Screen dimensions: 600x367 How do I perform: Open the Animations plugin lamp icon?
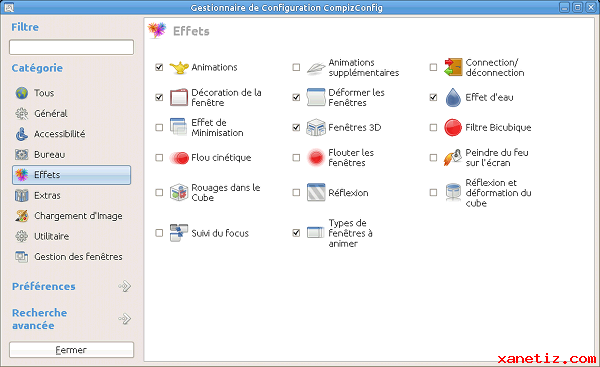pos(179,67)
